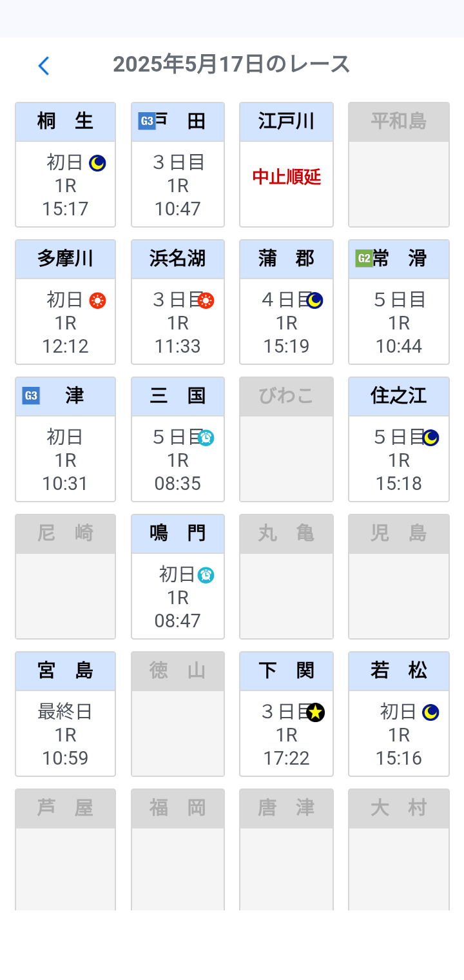Image resolution: width=464 pixels, height=980 pixels.
Task: Tap the alarm clock icon in 鳴門
Action: coord(206,575)
